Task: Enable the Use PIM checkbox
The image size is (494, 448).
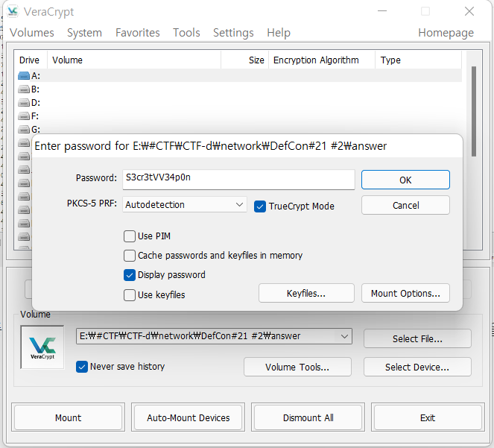Action: click(130, 236)
